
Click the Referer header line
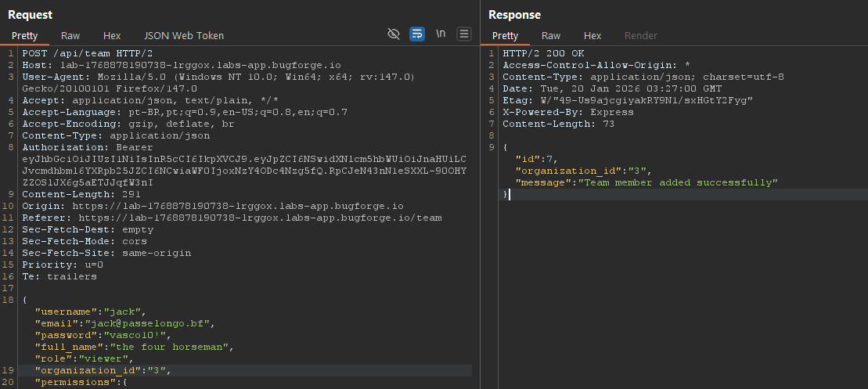coord(232,218)
